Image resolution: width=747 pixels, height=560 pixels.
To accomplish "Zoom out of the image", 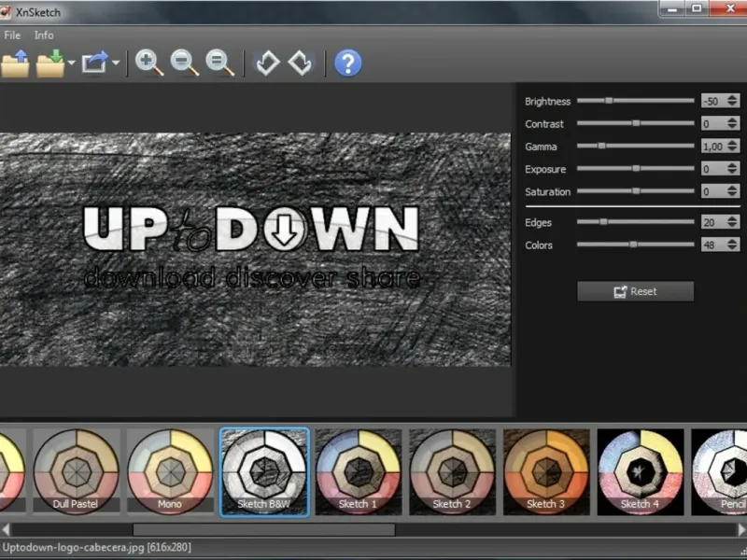I will click(x=184, y=63).
